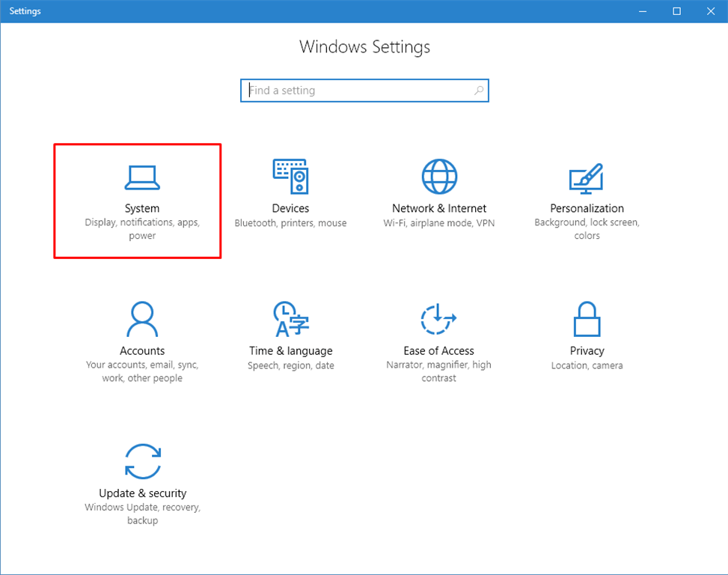Select the 'Wi-Fi, airplane mode, VPN' text
Image resolution: width=728 pixels, height=575 pixels.
pos(438,222)
